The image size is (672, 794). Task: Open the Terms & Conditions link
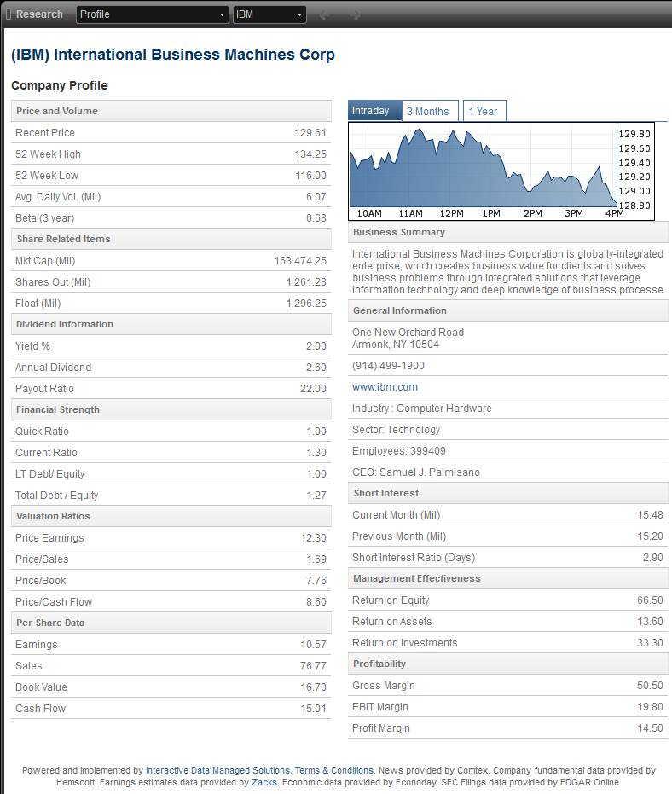[334, 770]
